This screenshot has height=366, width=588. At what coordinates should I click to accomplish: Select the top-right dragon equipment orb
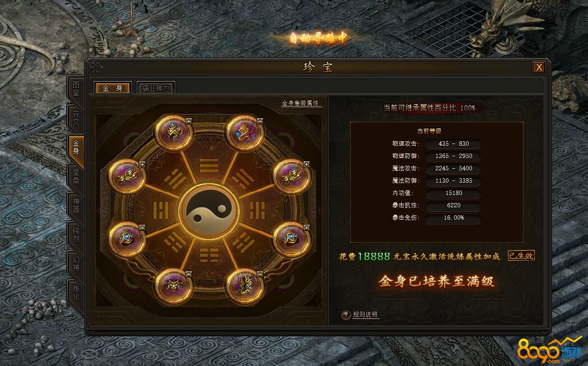245,132
